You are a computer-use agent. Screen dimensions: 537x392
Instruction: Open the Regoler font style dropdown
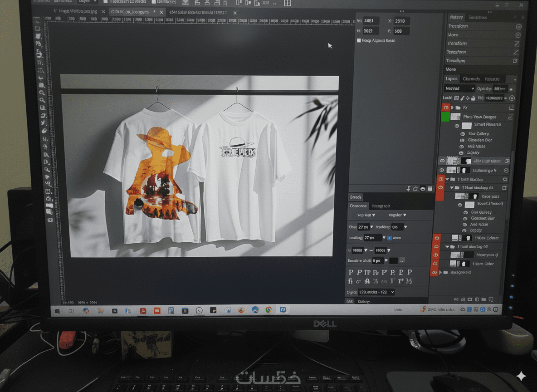tap(397, 215)
